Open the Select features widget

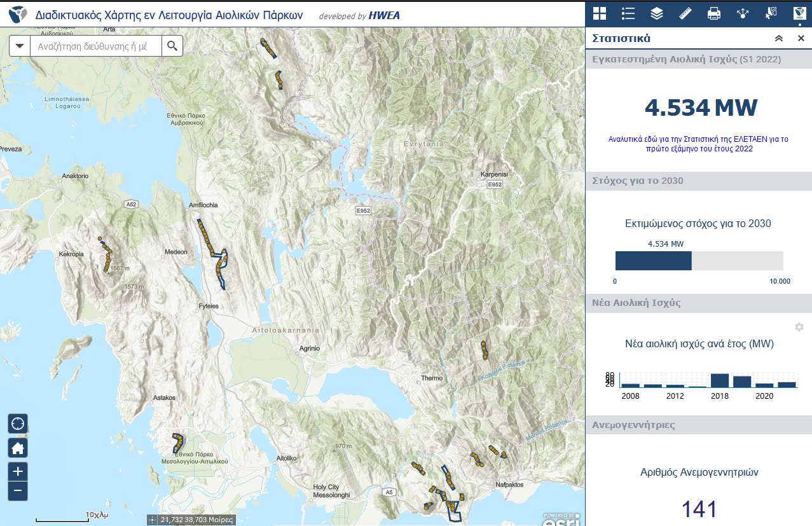(x=771, y=13)
